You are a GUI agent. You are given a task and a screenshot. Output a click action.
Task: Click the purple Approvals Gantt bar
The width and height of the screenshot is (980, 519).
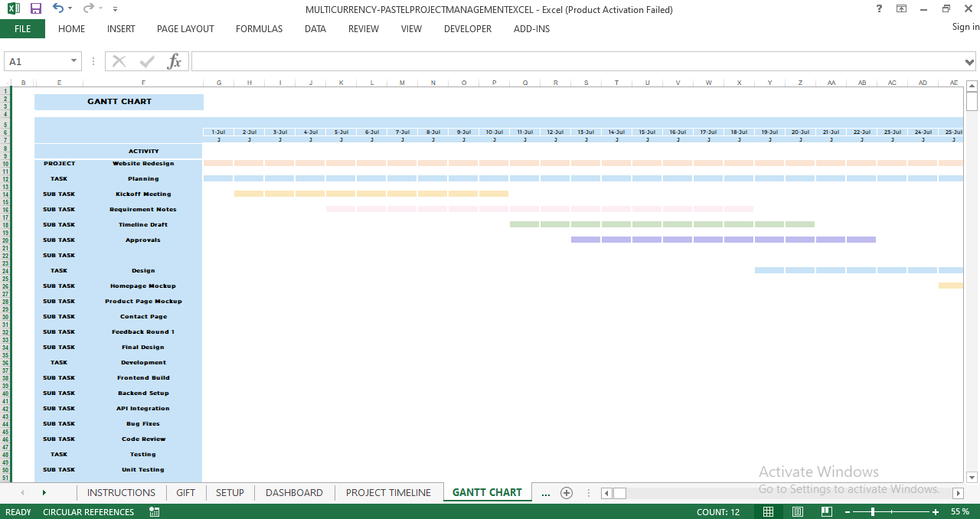click(724, 240)
